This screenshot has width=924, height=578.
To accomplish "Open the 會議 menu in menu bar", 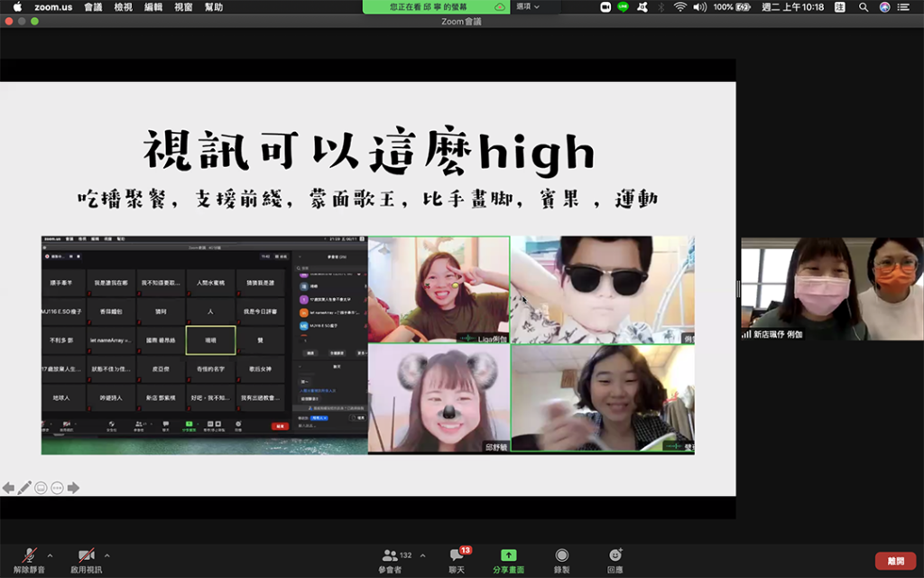I will pyautogui.click(x=93, y=6).
